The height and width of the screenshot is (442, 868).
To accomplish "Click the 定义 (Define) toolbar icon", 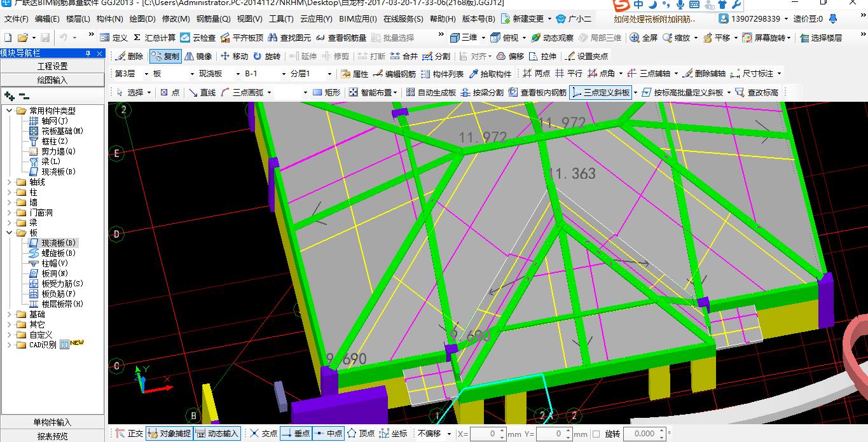I will click(x=113, y=38).
